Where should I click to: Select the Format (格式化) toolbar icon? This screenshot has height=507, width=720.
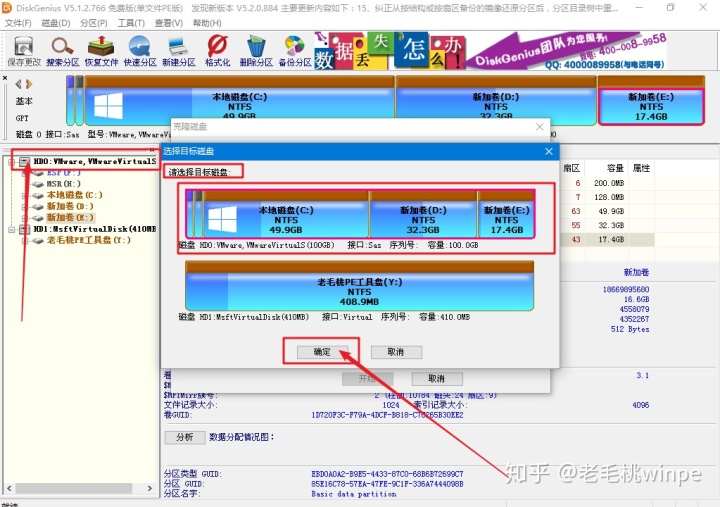pyautogui.click(x=217, y=51)
